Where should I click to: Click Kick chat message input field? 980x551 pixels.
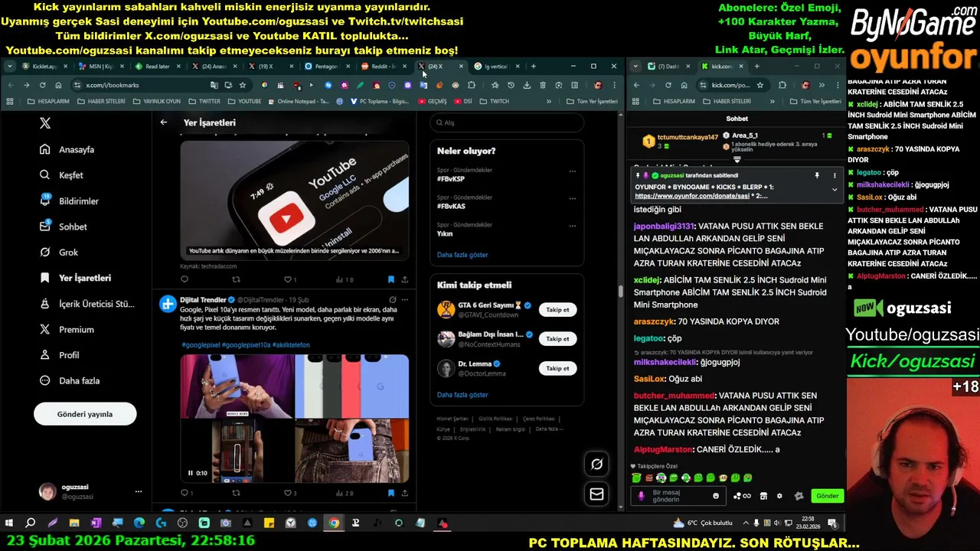point(678,496)
